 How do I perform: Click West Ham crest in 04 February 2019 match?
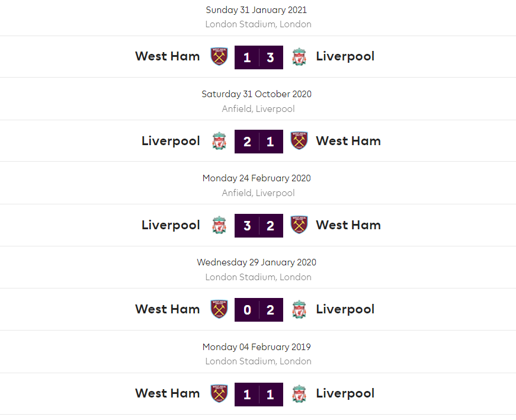(219, 393)
